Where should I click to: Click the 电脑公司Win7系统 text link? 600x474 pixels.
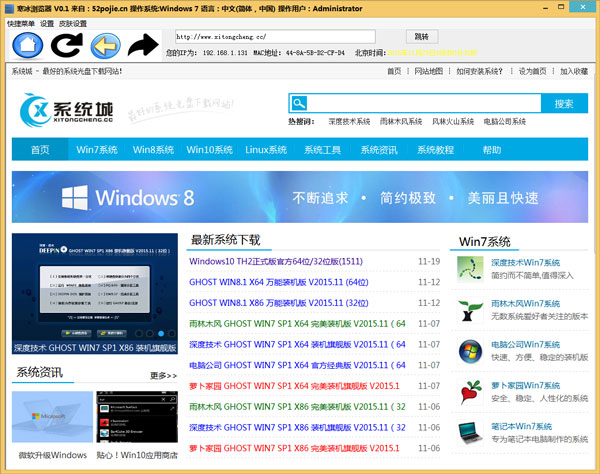[x=525, y=344]
